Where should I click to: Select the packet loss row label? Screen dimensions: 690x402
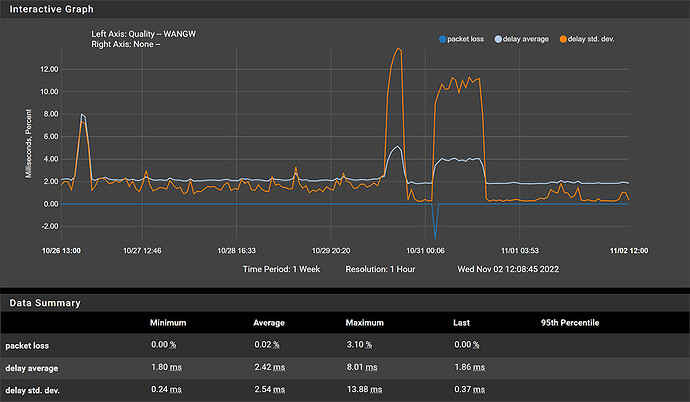(x=27, y=346)
